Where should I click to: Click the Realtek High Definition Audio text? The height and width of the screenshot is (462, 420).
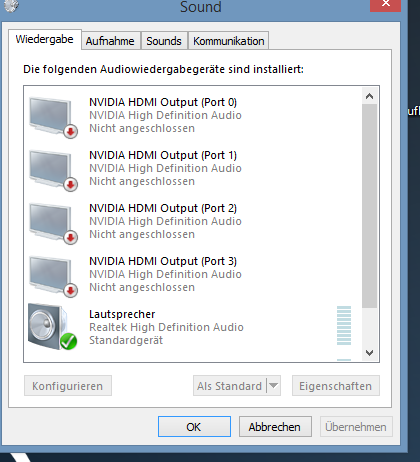pos(166,327)
